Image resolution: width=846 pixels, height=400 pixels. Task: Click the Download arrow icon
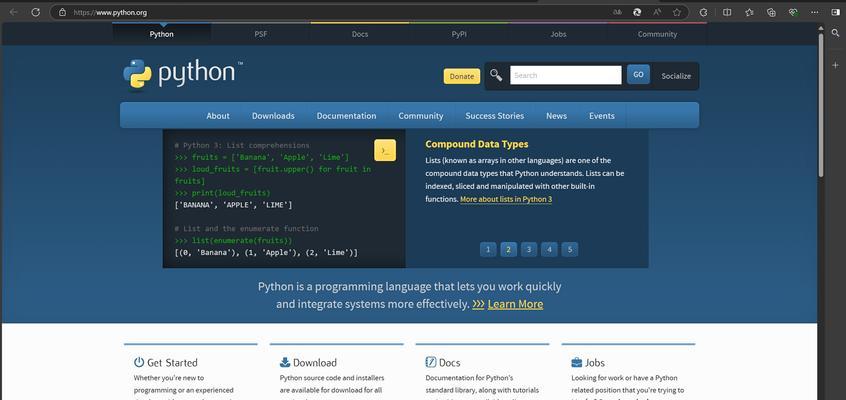point(285,362)
